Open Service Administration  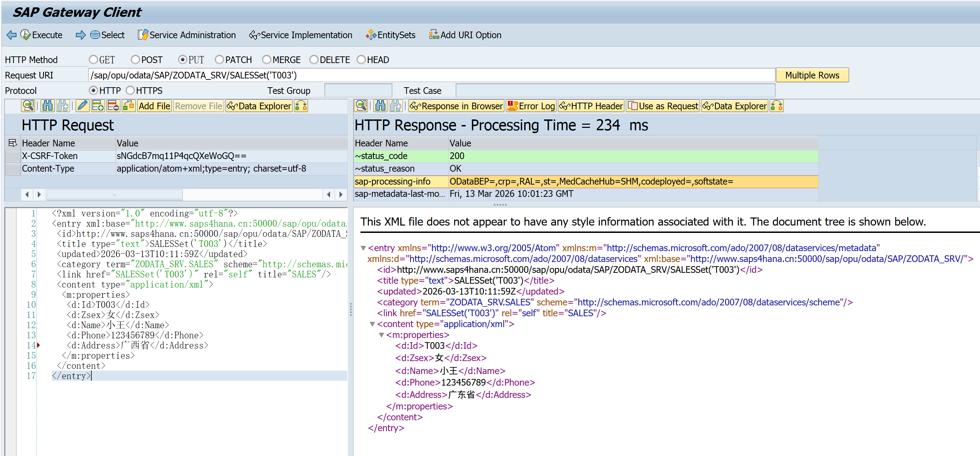point(187,35)
